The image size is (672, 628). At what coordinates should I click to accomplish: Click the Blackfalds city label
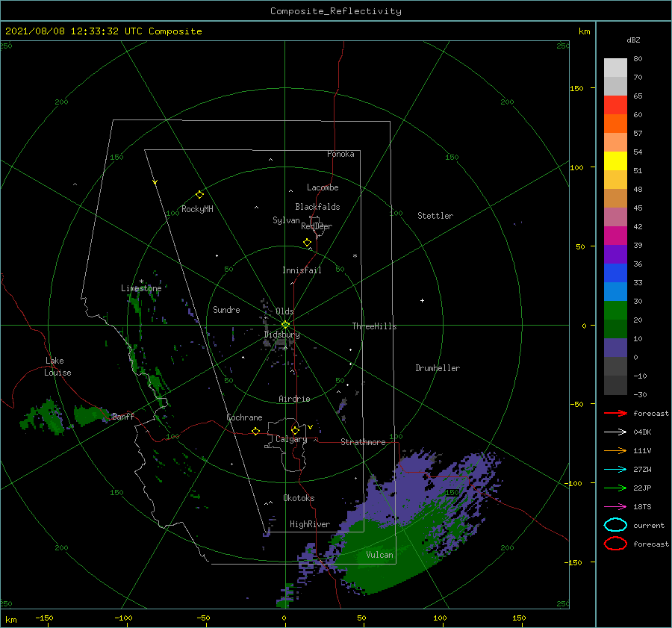[317, 207]
